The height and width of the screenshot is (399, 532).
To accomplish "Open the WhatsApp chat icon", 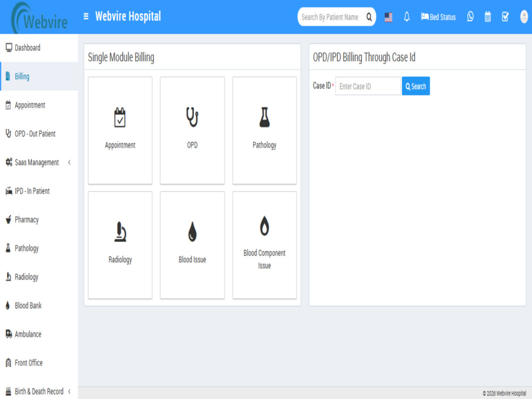I will tap(470, 16).
